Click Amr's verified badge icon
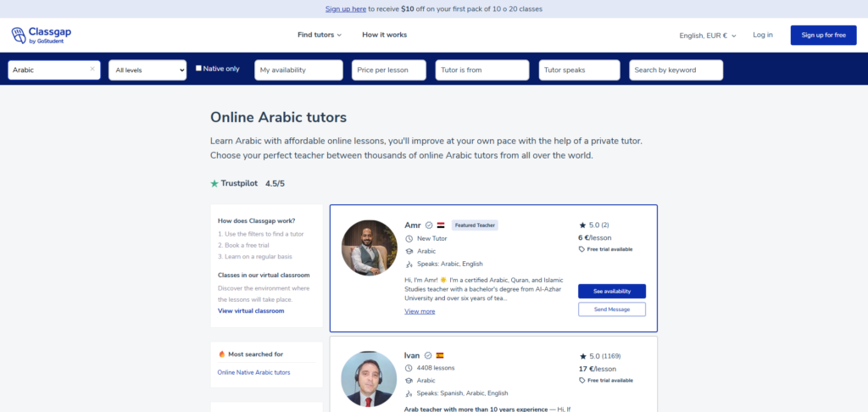 429,225
